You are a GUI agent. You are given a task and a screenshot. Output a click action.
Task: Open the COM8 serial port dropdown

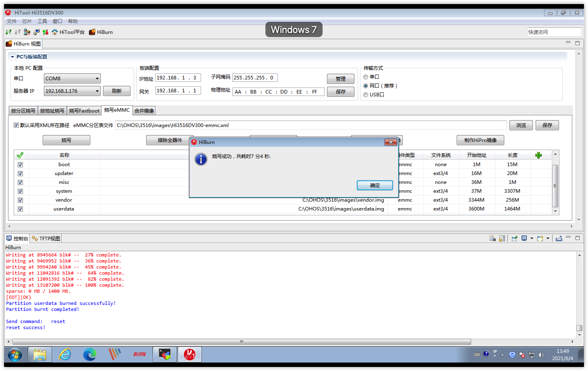point(72,78)
